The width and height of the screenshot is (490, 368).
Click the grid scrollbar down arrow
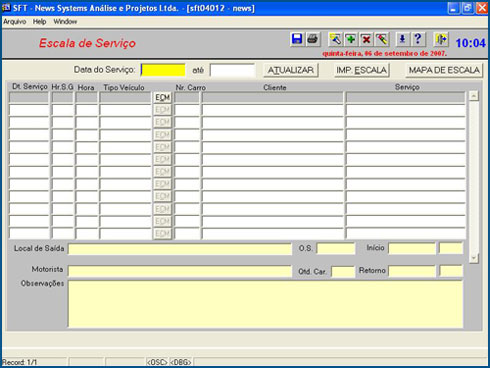coord(473,258)
